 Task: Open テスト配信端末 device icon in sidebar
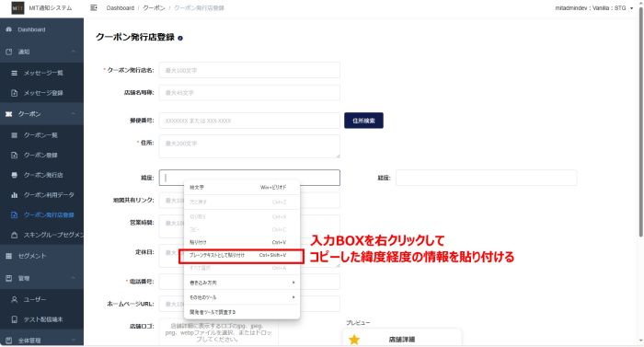(x=15, y=319)
